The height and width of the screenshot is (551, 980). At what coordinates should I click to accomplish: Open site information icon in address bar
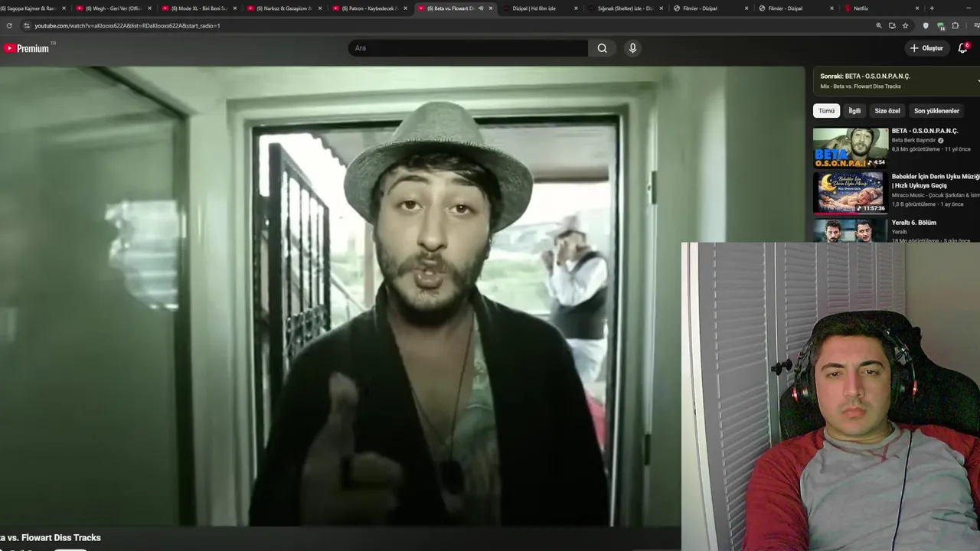pos(27,25)
